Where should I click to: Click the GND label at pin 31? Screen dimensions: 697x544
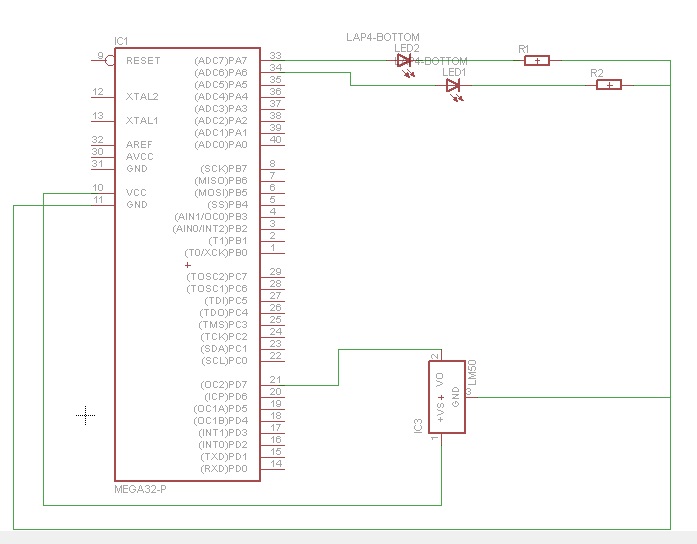pos(136,168)
